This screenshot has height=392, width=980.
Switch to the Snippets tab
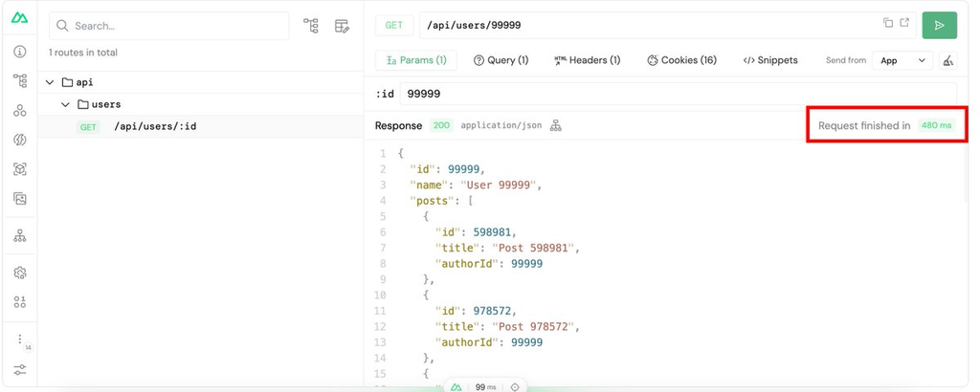770,60
